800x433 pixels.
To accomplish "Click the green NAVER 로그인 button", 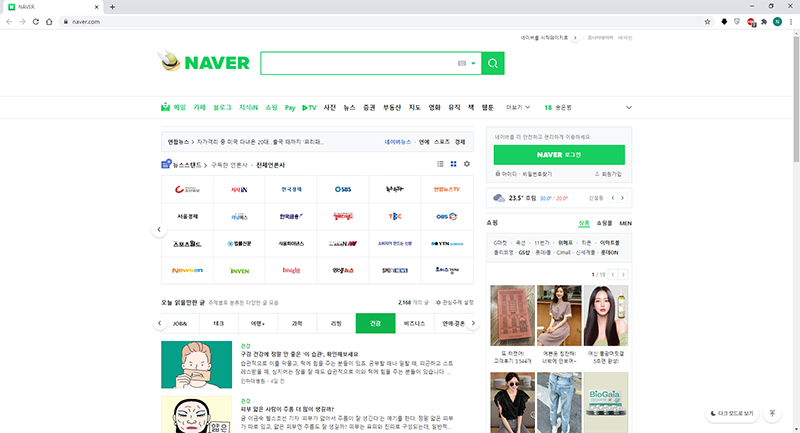I will tap(559, 155).
